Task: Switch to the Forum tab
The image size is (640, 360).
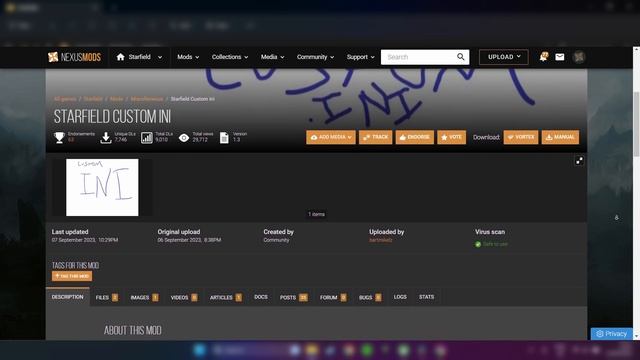Action: (333, 297)
